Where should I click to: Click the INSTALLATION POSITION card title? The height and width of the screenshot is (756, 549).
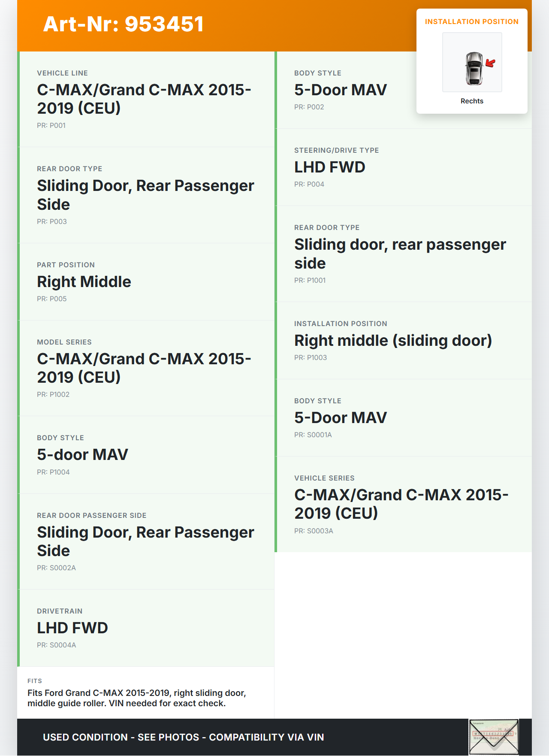pyautogui.click(x=471, y=21)
